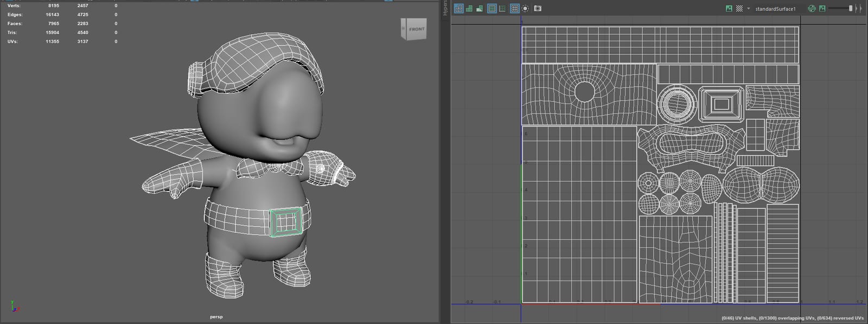This screenshot has height=324, width=868.
Task: Click the persp camera label
Action: point(216,316)
